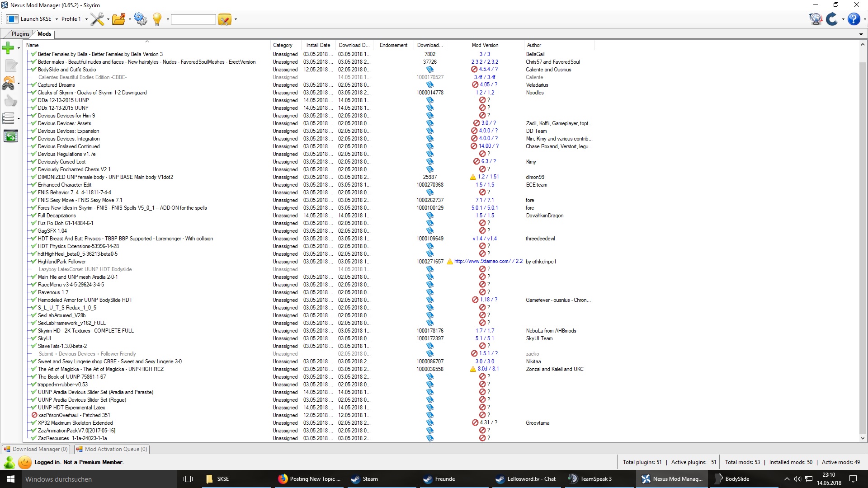Screen dimensions: 868x488
Task: Toggle the checkmark for Cloaks of Skyrim
Action: tap(34, 93)
